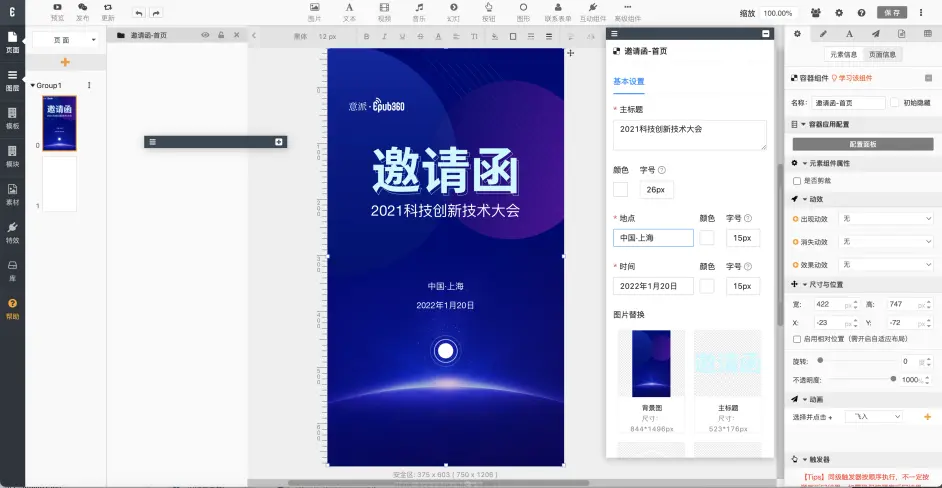Click the 帮助 help sidebar icon
This screenshot has height=488, width=942.
pos(12,308)
